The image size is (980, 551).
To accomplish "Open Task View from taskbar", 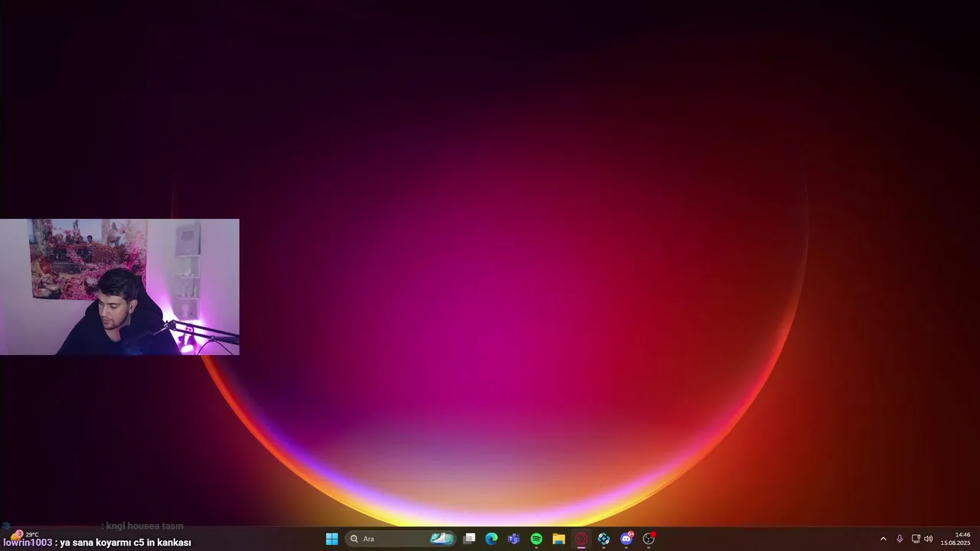I will [x=469, y=539].
